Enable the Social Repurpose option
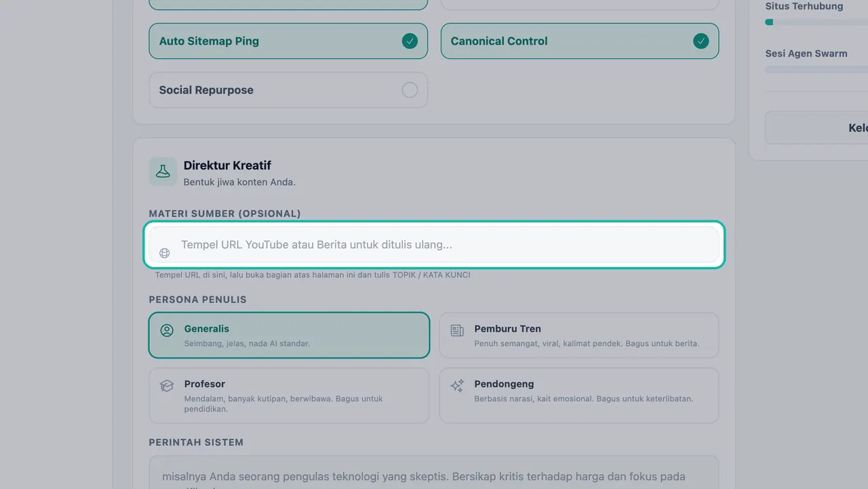Screen dimensions: 868x489 pos(288,90)
